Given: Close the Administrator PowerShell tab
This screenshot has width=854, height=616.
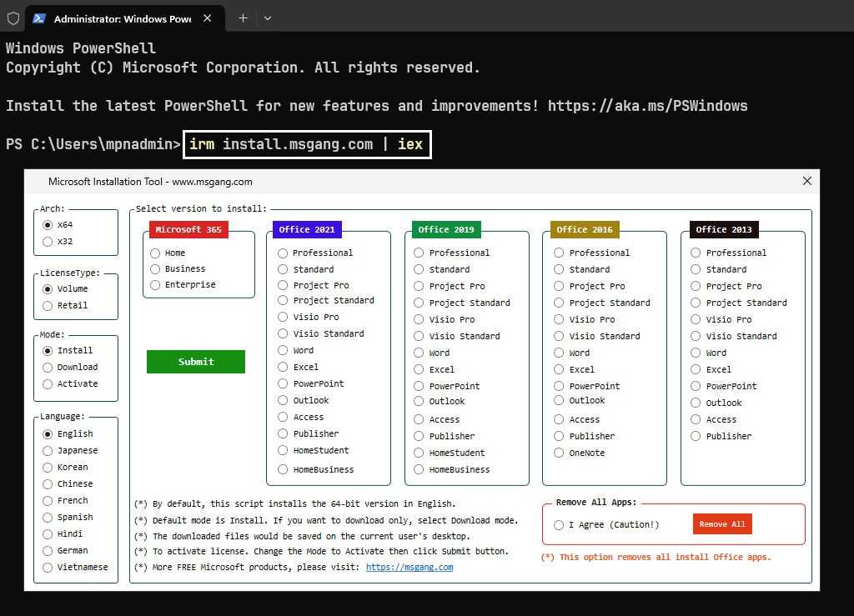Looking at the screenshot, I should tap(207, 18).
